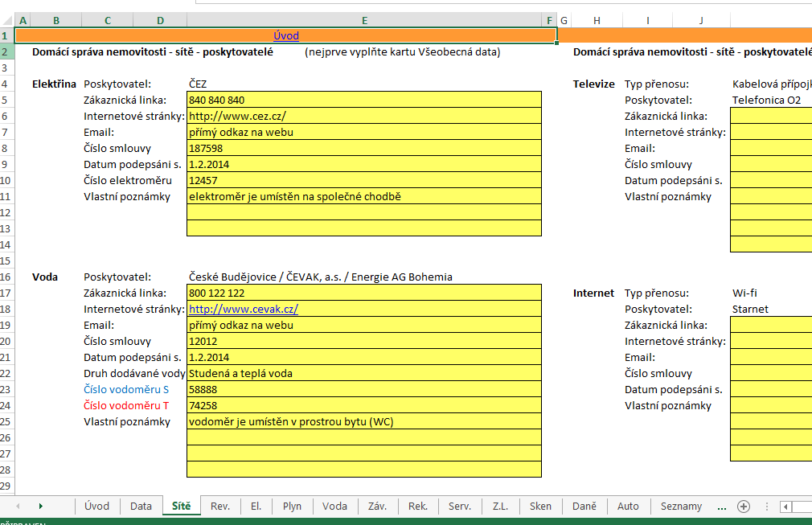Click '(nejprve vyplňte kartu Všeobecná data)' text
Image resolution: width=812 pixels, height=525 pixels.
pos(402,51)
